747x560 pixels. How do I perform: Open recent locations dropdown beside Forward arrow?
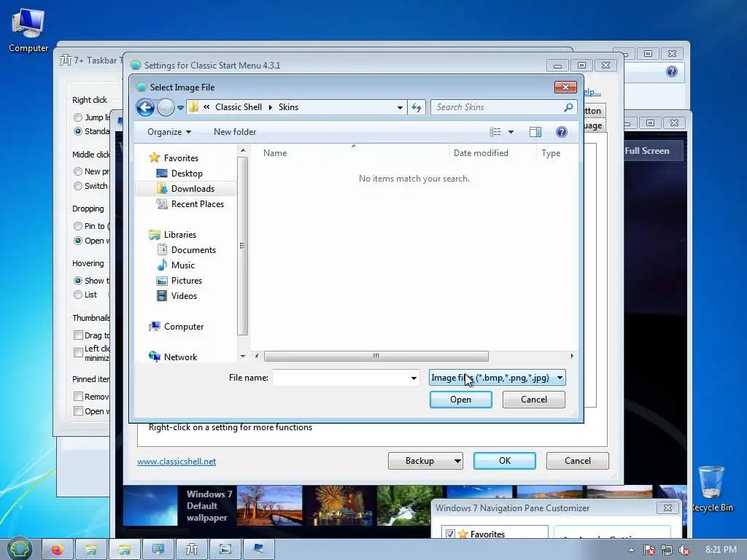[x=181, y=108]
